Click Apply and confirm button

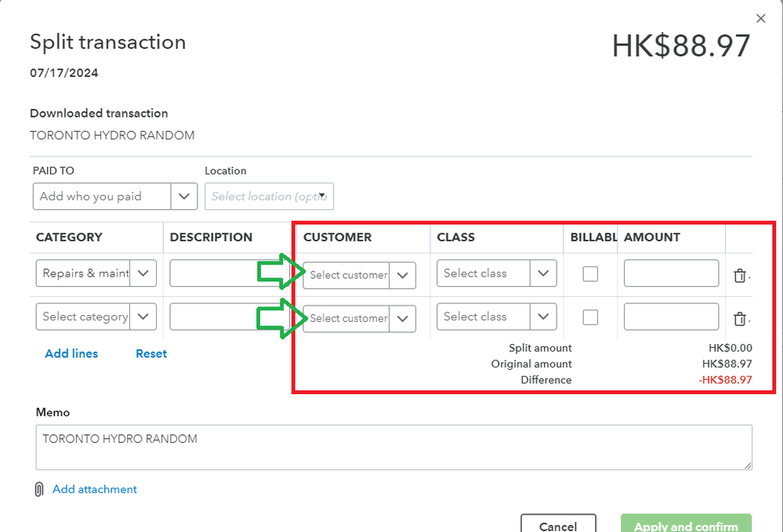coord(686,524)
